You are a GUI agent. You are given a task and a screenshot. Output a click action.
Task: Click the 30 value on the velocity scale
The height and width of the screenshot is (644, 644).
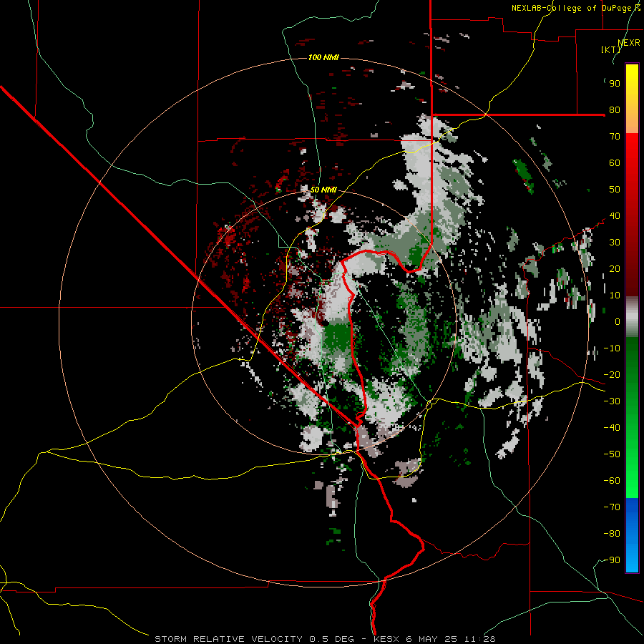615,243
